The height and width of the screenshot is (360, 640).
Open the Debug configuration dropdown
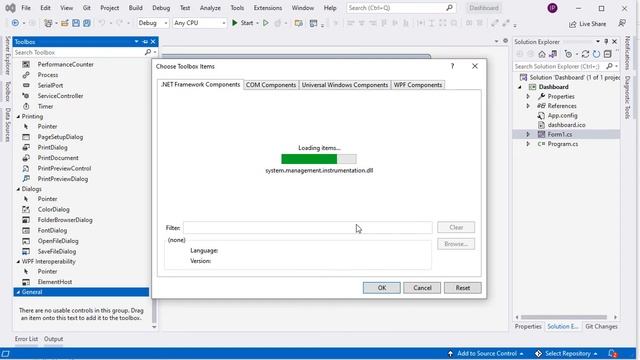(153, 23)
